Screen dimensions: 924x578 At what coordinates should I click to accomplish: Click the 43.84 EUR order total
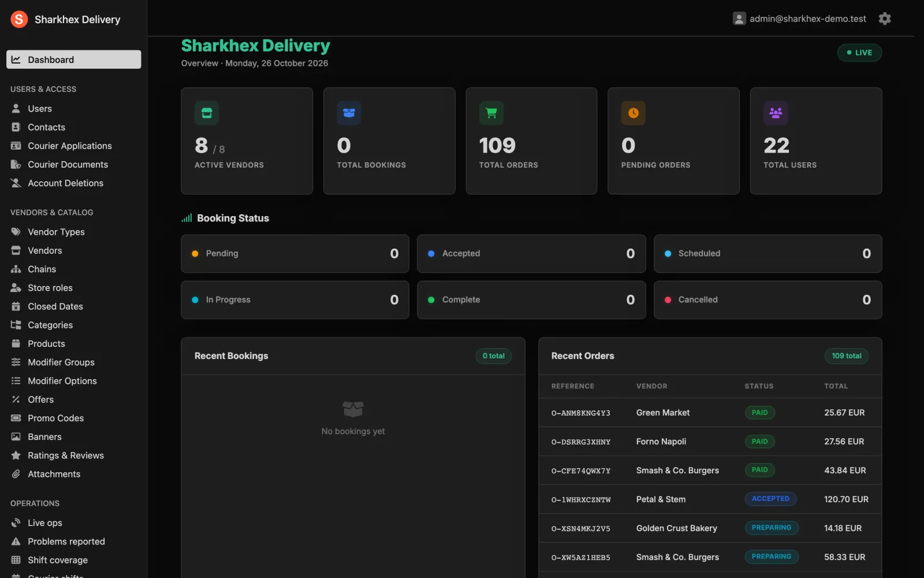click(845, 470)
